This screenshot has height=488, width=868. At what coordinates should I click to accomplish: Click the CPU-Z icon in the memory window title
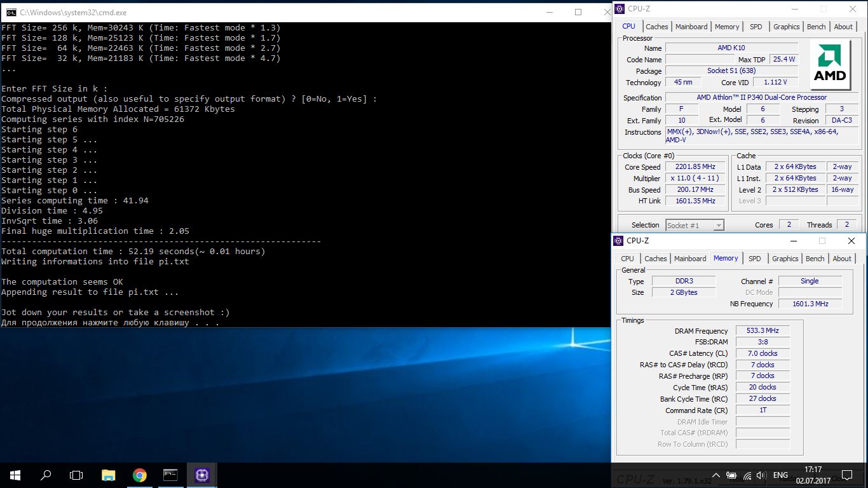[618, 241]
